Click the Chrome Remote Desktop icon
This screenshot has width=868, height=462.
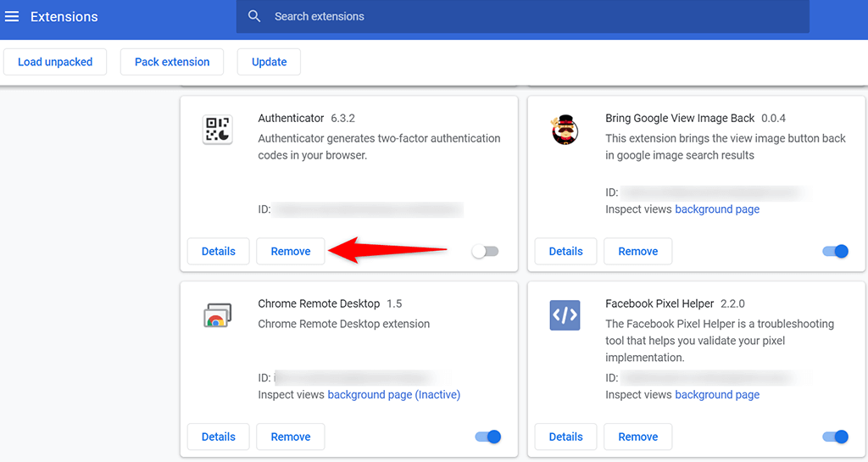coord(218,315)
